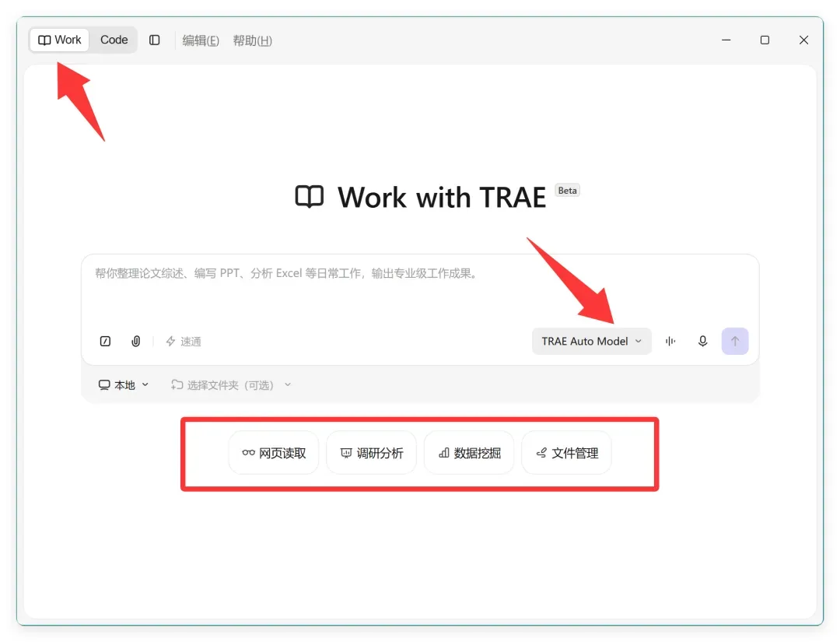Click the Beta badge next to title
The width and height of the screenshot is (840, 642).
pyautogui.click(x=567, y=191)
